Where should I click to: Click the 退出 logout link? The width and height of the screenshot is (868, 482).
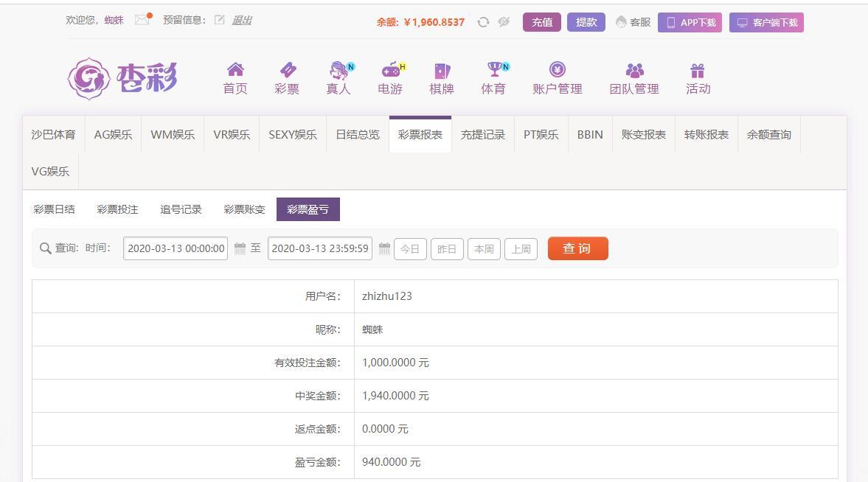242,21
